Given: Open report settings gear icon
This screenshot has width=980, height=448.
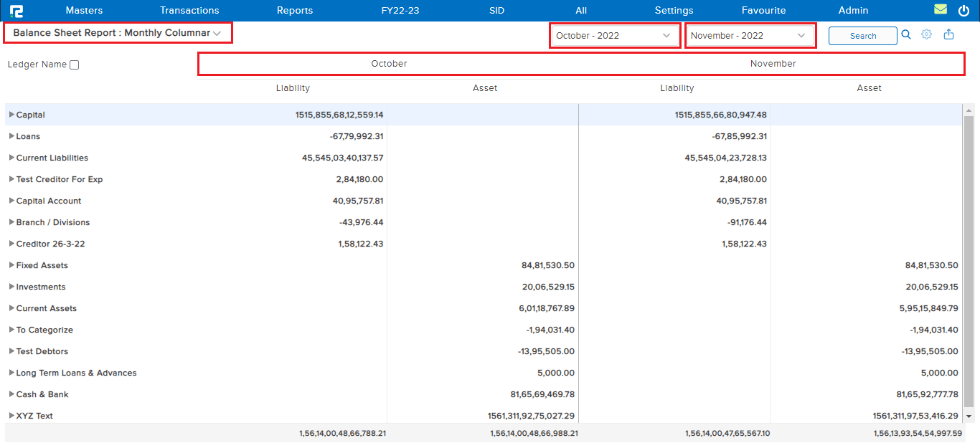Looking at the screenshot, I should (x=926, y=34).
